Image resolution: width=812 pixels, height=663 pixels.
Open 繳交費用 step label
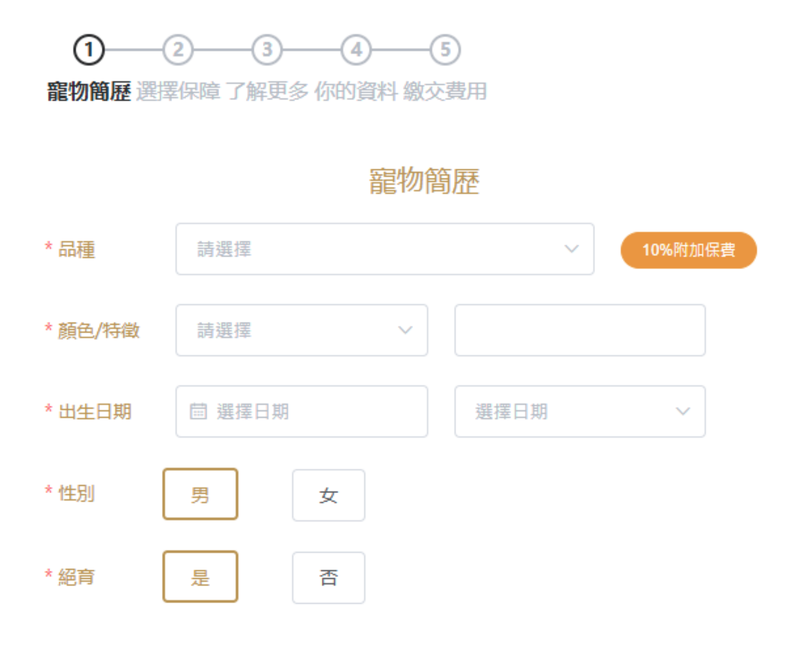pos(445,91)
